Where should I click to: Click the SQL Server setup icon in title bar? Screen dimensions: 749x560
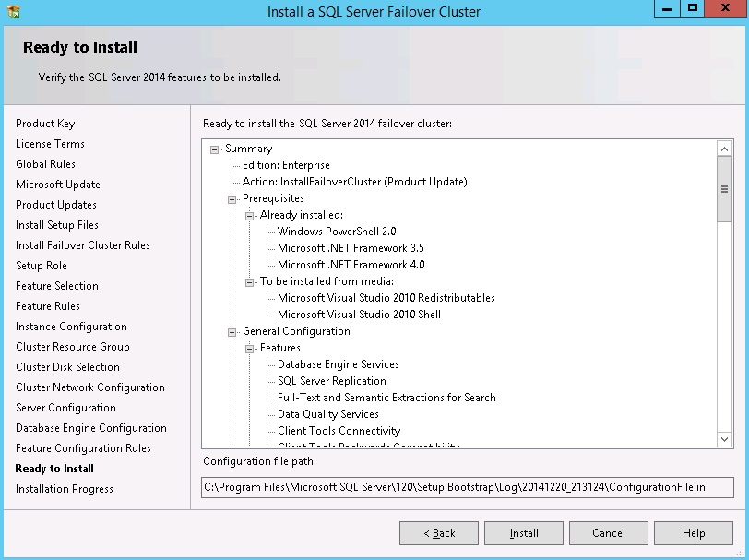tap(13, 11)
